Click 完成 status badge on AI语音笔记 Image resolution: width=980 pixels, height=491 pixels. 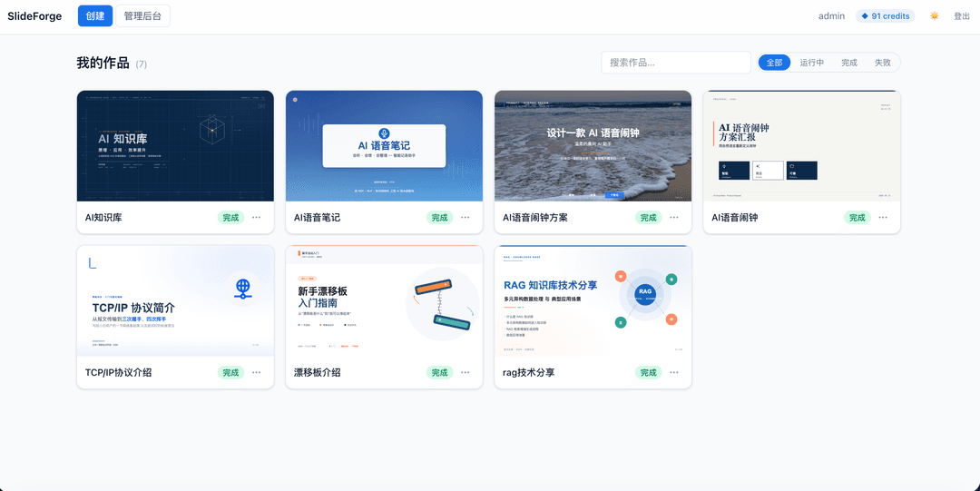click(x=439, y=218)
